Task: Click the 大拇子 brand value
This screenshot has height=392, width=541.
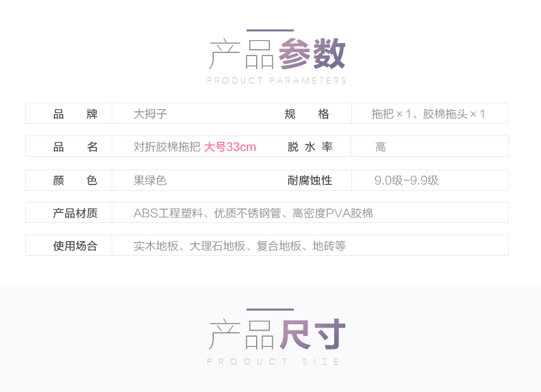Action: 151,114
